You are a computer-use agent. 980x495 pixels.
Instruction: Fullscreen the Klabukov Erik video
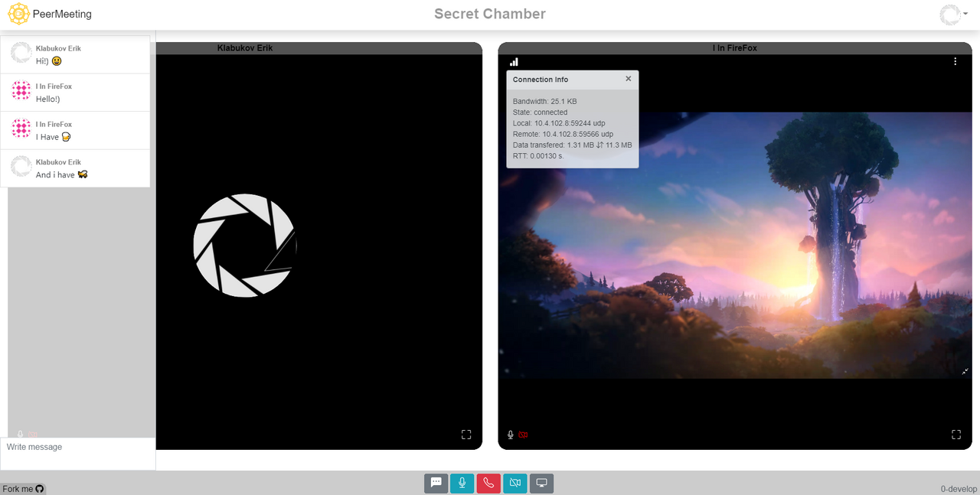click(x=466, y=435)
